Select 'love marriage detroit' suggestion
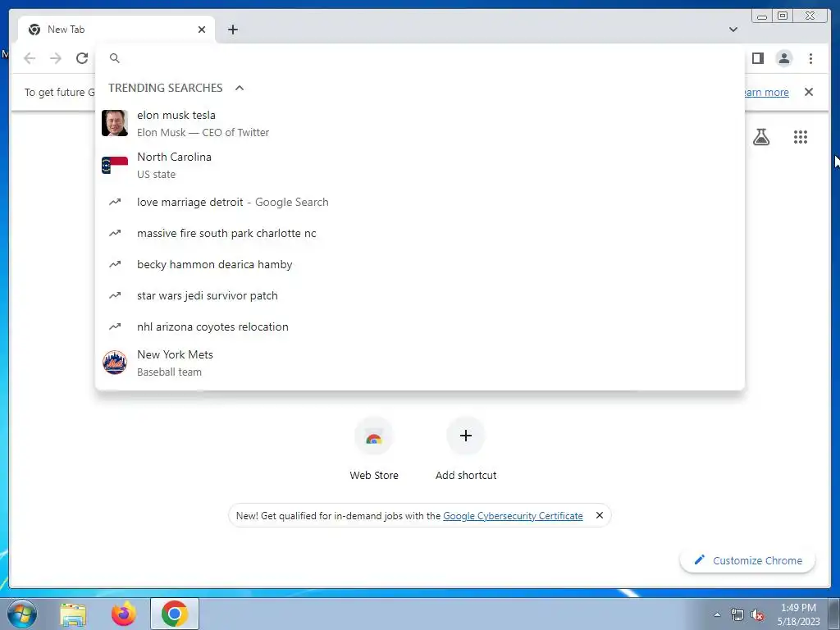This screenshot has width=840, height=630. (x=419, y=202)
